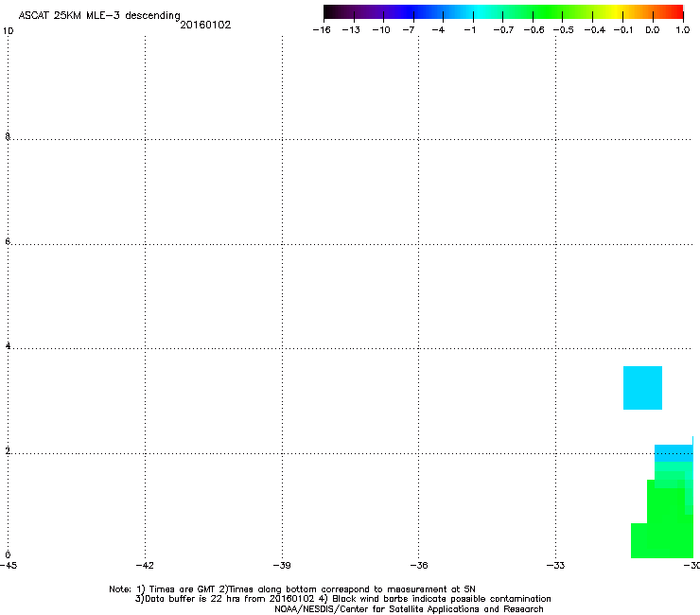Image resolution: width=700 pixels, height=615 pixels.
Task: Click the latitude axis label 2
Action: pos(8,450)
